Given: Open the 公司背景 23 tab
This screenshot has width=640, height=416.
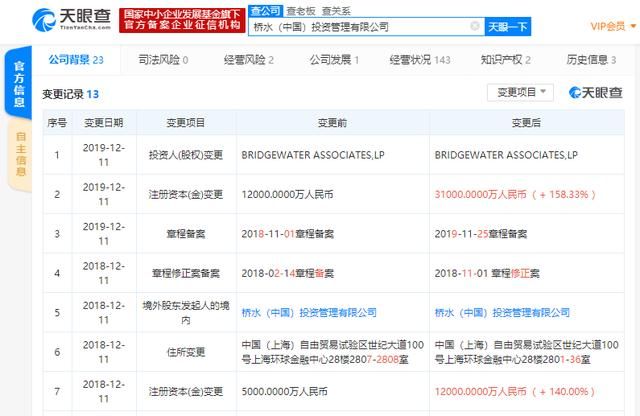Looking at the screenshot, I should click(x=76, y=60).
